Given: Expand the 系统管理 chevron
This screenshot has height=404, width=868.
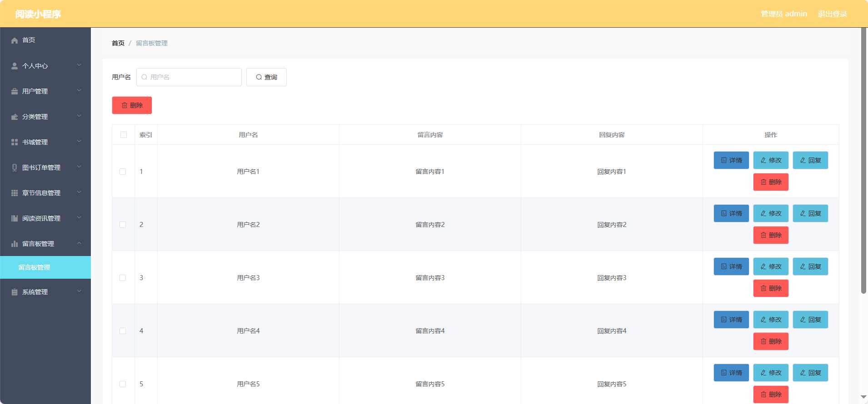Looking at the screenshot, I should tap(79, 291).
